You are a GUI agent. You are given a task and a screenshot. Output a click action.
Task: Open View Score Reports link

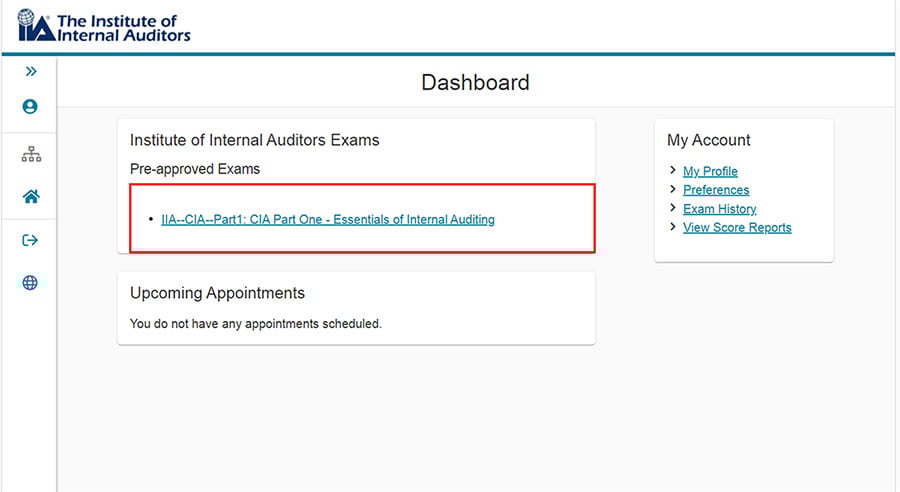[x=737, y=227]
